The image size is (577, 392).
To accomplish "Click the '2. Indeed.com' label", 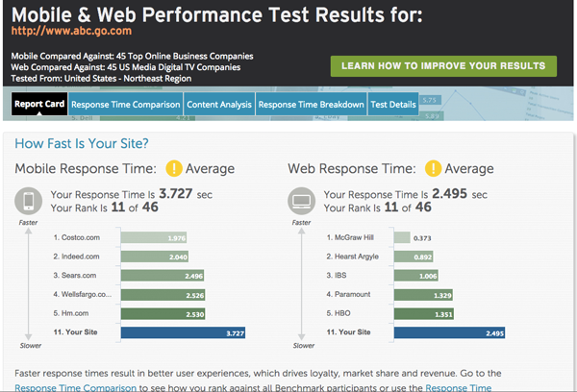I will pyautogui.click(x=76, y=257).
